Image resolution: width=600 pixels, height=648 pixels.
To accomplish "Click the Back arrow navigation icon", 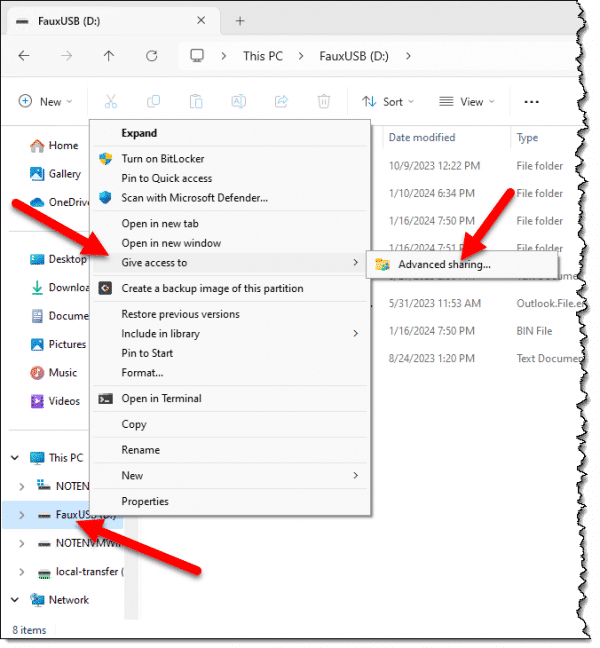I will point(24,56).
